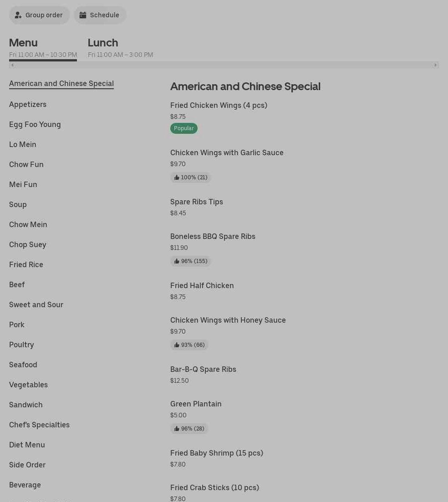Click the left scroll arrow on the menu bar
The width and height of the screenshot is (448, 502).
12,65
